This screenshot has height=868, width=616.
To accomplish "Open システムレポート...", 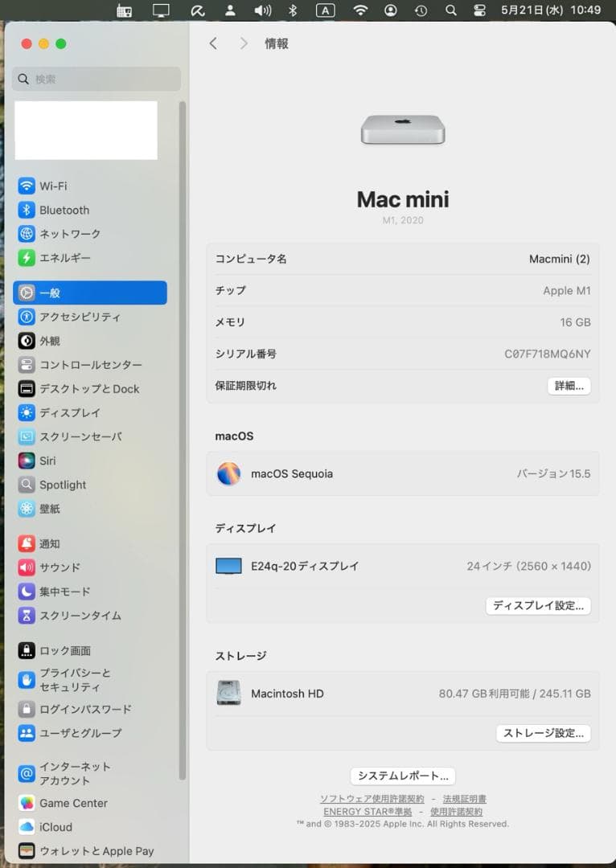I will coord(403,776).
